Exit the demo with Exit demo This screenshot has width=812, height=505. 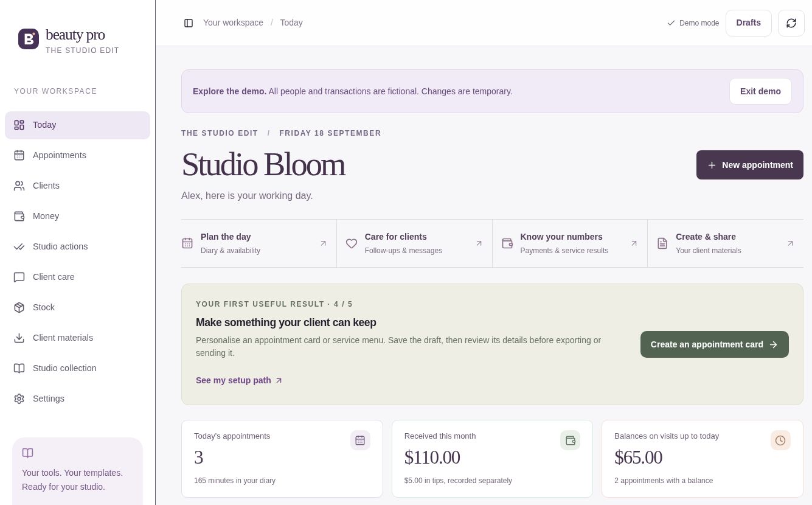[x=760, y=91]
